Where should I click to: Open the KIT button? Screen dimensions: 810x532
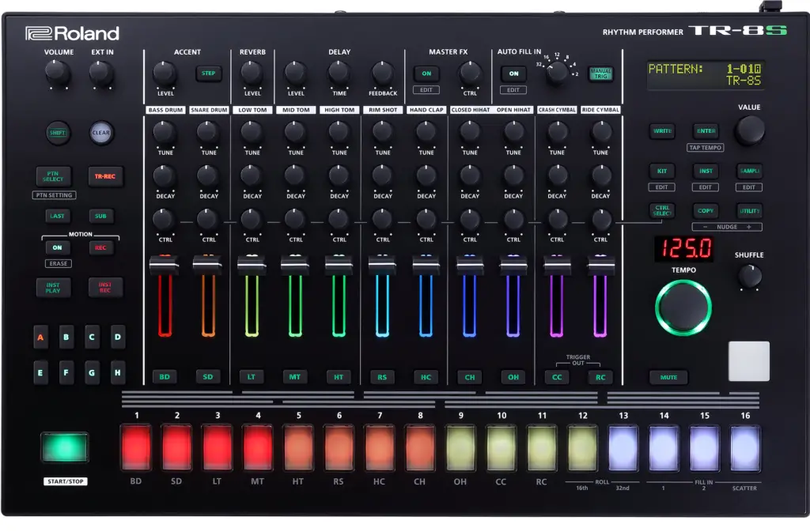click(x=662, y=171)
